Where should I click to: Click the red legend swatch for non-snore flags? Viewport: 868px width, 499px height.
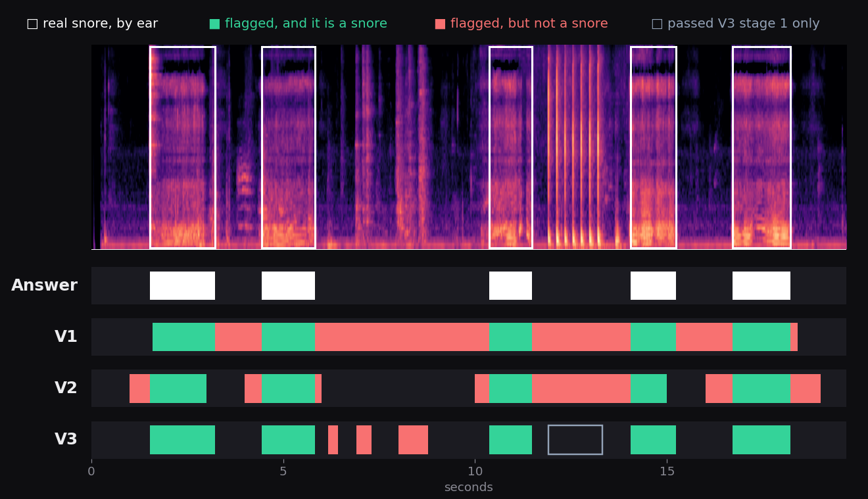click(440, 24)
